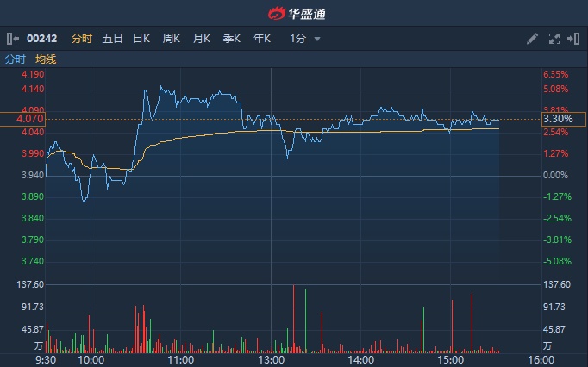Toggle the 分时 price line legend
Screen dimensions: 588x367
(x=16, y=59)
